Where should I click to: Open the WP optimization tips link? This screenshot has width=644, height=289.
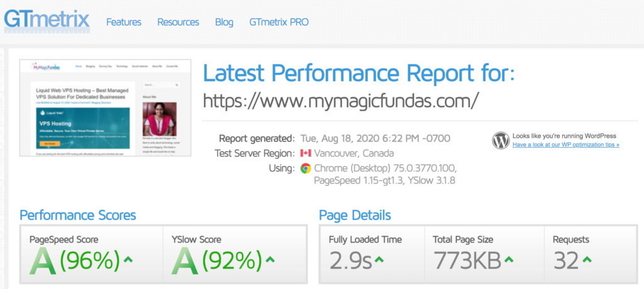pos(566,145)
